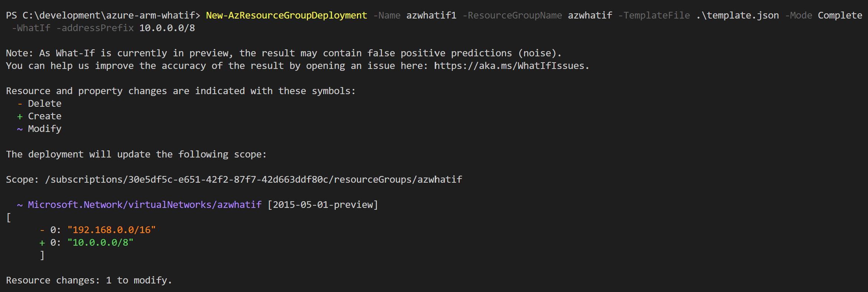Click the -WhatIf parameter
868x292 pixels.
coord(31,28)
